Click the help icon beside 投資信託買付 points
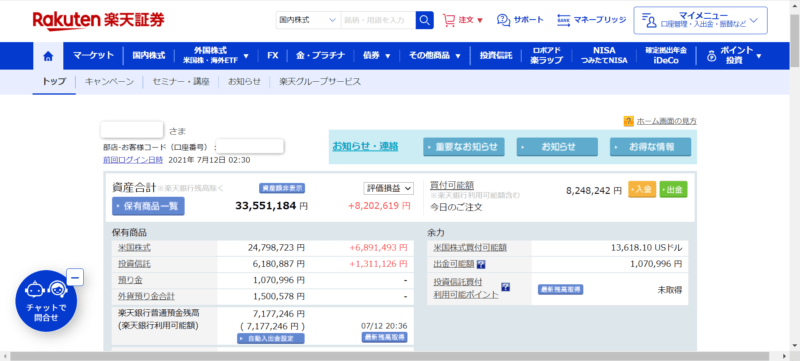800x361 pixels. (505, 287)
